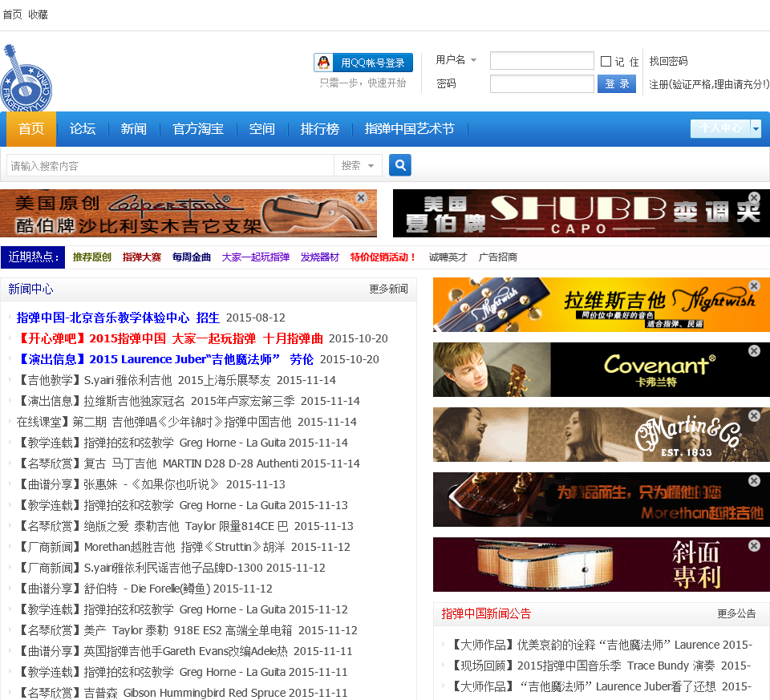Open the Morethan越胜吉他 banner
This screenshot has width=770, height=700.
pos(602,500)
